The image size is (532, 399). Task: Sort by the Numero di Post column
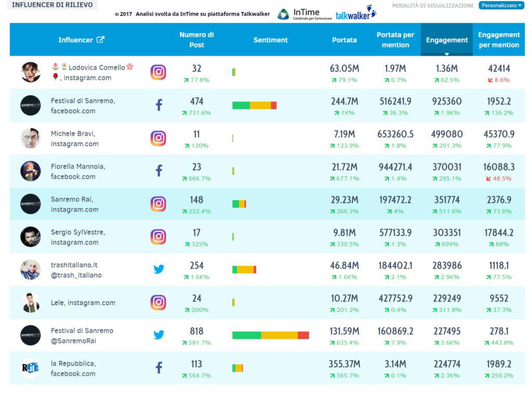(196, 39)
